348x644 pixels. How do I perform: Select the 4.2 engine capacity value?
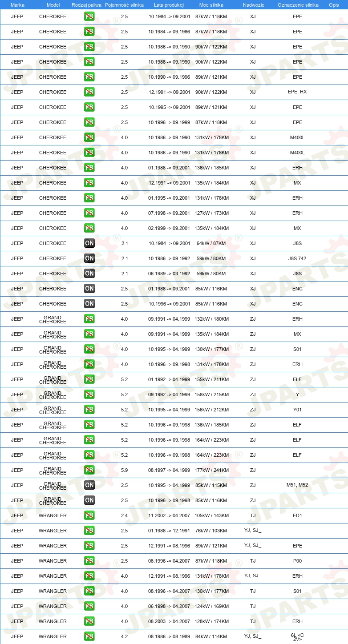(x=124, y=636)
